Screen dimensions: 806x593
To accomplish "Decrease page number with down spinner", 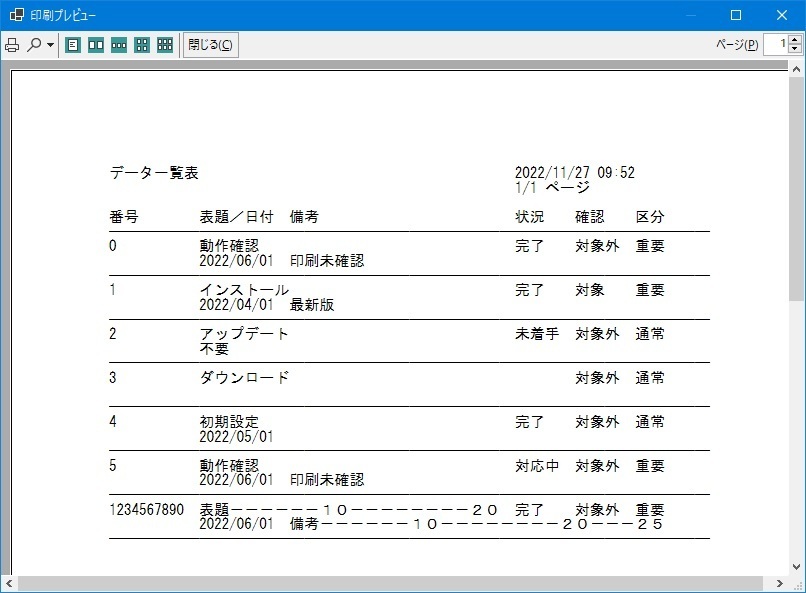I will pyautogui.click(x=795, y=50).
